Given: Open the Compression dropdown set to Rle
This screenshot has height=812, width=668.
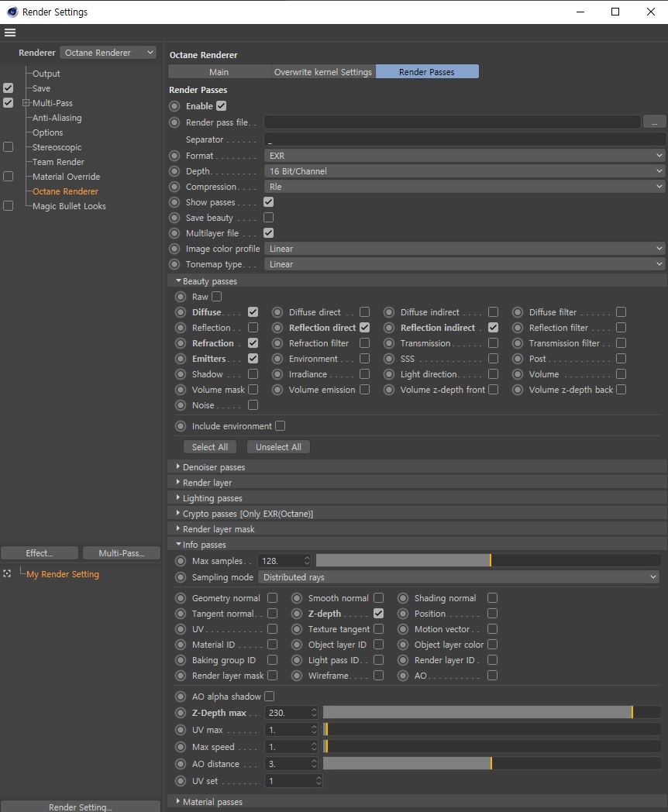Looking at the screenshot, I should click(x=464, y=187).
